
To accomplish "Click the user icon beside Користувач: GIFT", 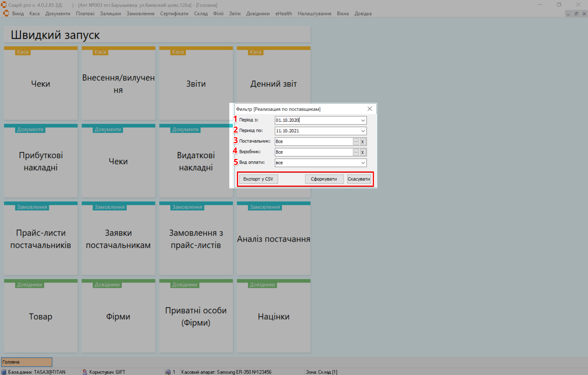I will click(85, 372).
